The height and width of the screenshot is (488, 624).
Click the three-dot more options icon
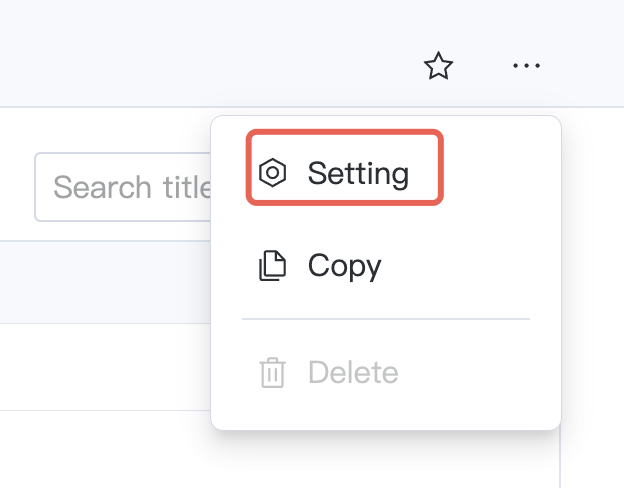[526, 67]
